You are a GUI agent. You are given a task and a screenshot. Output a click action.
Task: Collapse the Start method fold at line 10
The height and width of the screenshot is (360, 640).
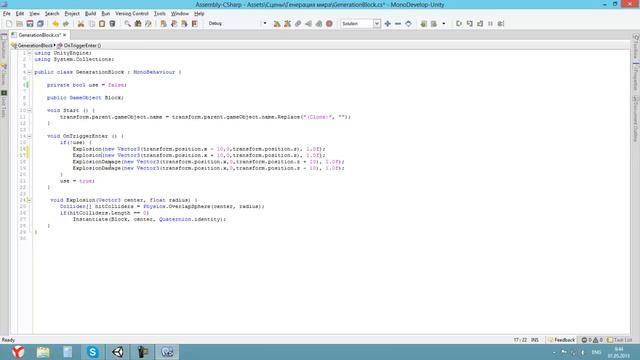[29, 111]
